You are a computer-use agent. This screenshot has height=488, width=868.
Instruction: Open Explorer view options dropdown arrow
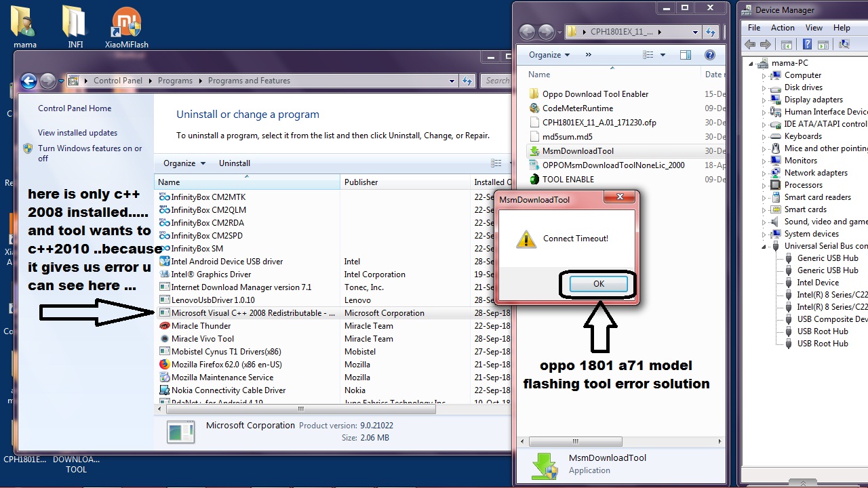(663, 55)
